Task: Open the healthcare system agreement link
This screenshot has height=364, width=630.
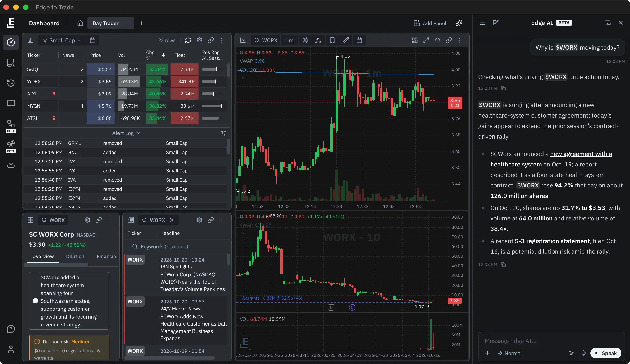Action: (551, 159)
